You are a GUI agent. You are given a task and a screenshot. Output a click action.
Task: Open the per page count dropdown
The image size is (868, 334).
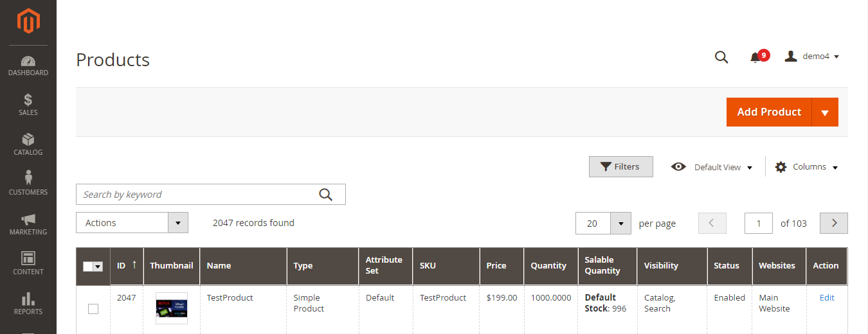[603, 224]
